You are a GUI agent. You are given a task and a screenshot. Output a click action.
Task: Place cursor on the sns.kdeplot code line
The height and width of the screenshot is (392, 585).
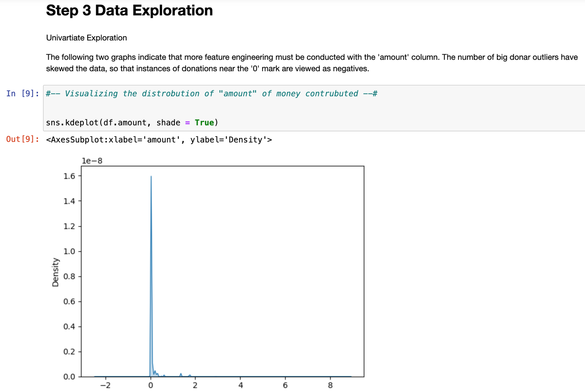[132, 123]
